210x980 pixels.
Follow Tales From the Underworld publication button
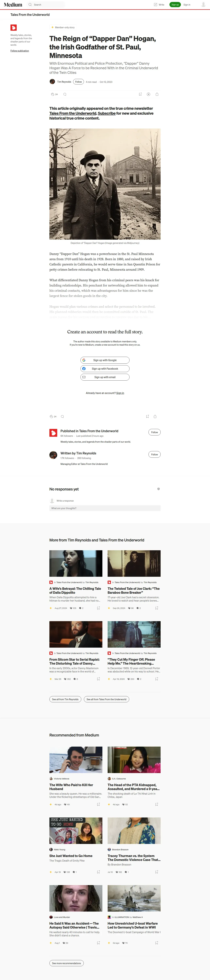click(154, 432)
